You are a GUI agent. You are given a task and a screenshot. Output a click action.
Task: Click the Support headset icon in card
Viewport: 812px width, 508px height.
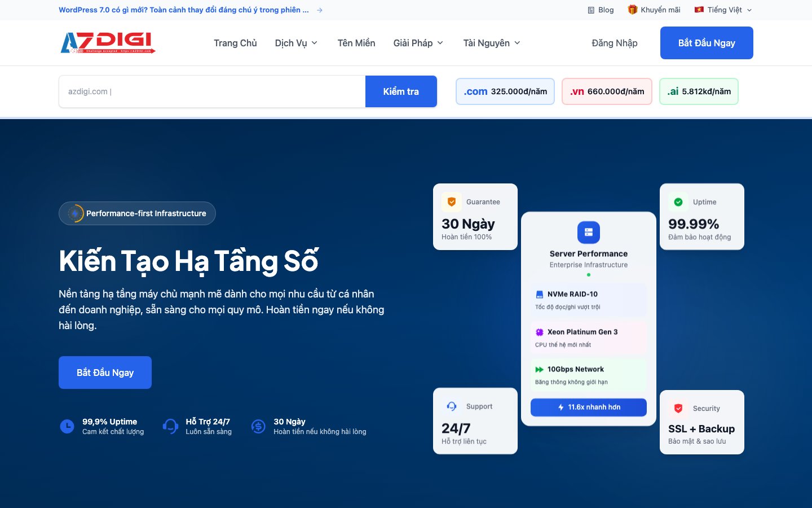click(x=452, y=406)
